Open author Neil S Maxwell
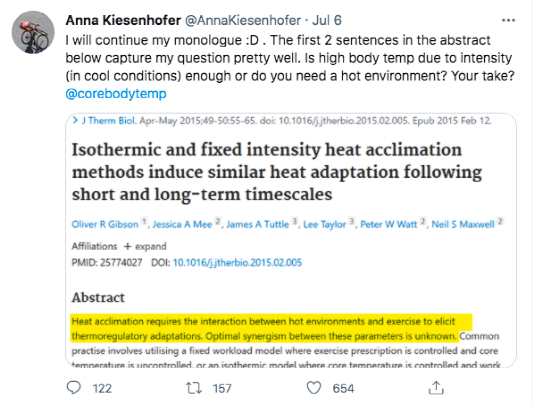 463,224
